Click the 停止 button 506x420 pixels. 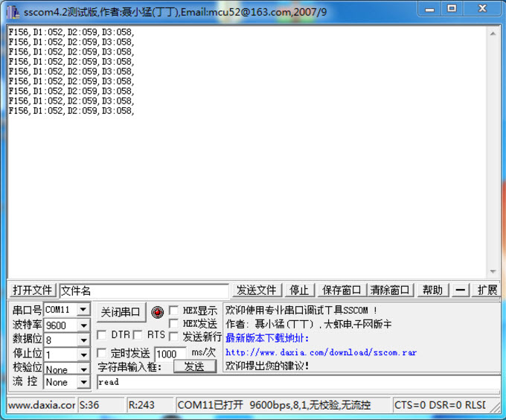point(299,290)
